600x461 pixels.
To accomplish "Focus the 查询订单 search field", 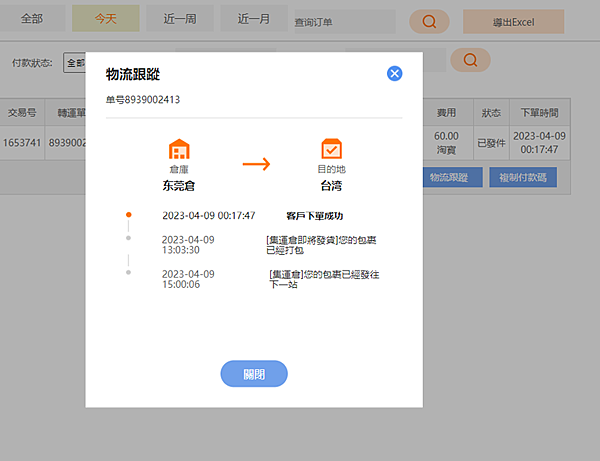I will pos(345,22).
